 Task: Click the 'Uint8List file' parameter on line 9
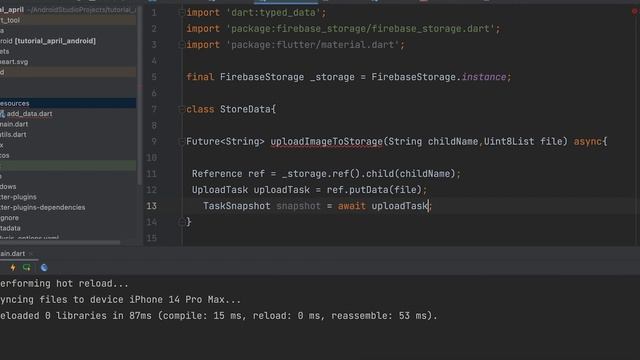pyautogui.click(x=523, y=142)
